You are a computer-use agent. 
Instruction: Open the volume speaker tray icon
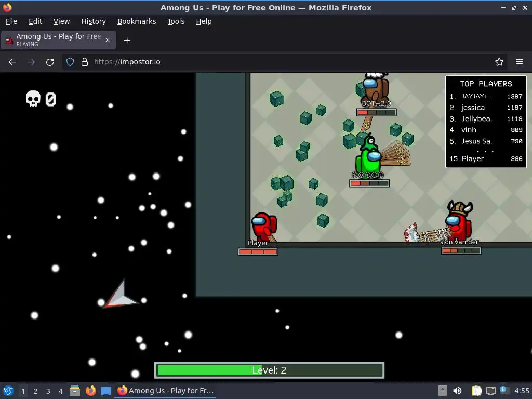pyautogui.click(x=457, y=391)
